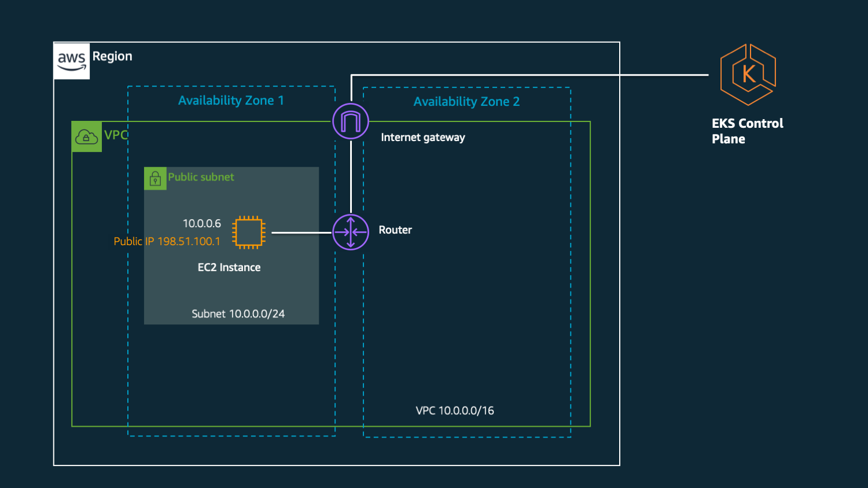
Task: Click the Public subnet padlock icon
Action: pos(155,179)
